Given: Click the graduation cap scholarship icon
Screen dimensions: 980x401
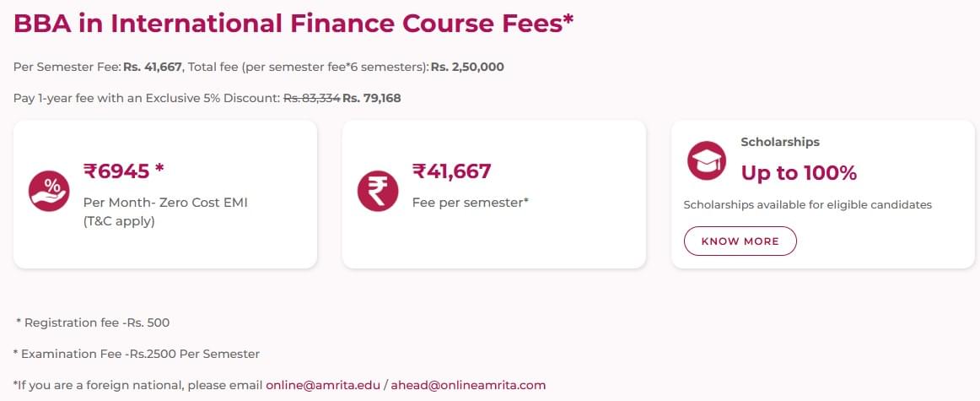Looking at the screenshot, I should point(707,160).
